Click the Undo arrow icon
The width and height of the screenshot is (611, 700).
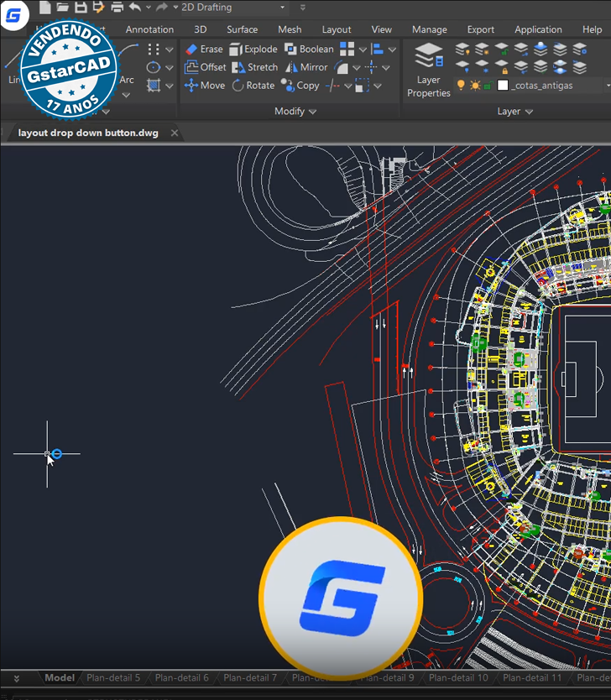(x=135, y=8)
